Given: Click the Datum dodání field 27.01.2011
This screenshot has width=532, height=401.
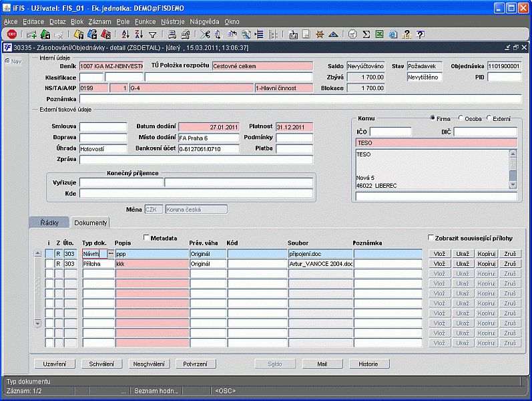Looking at the screenshot, I should tap(209, 127).
